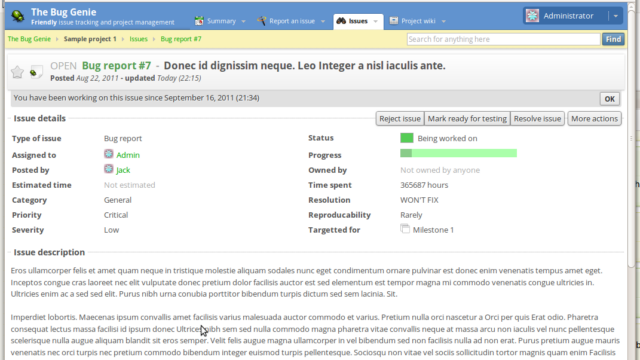
Task: Click the Reject issue button
Action: 400,119
